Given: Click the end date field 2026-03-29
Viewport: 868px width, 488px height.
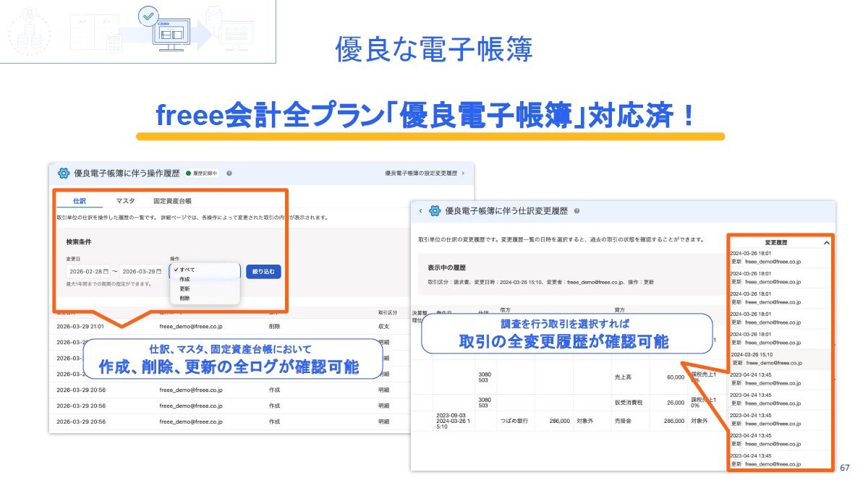Looking at the screenshot, I should coord(142,272).
